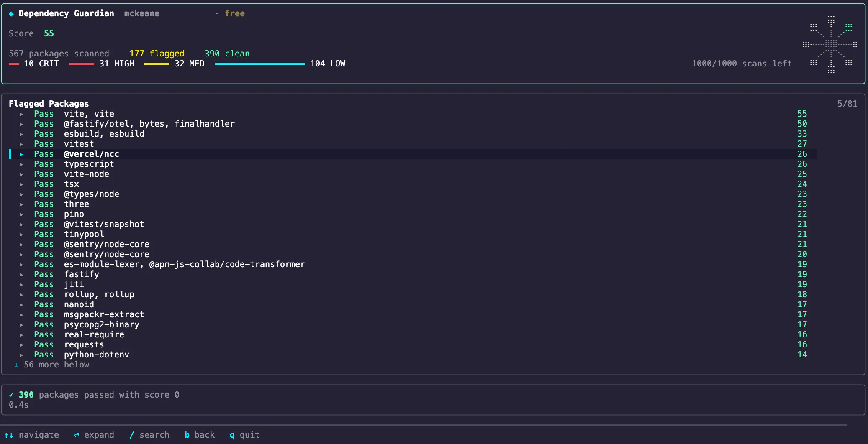Viewport: 868px width, 444px height.
Task: Click the Dependency Guardian diamond logo icon
Action: [x=11, y=14]
